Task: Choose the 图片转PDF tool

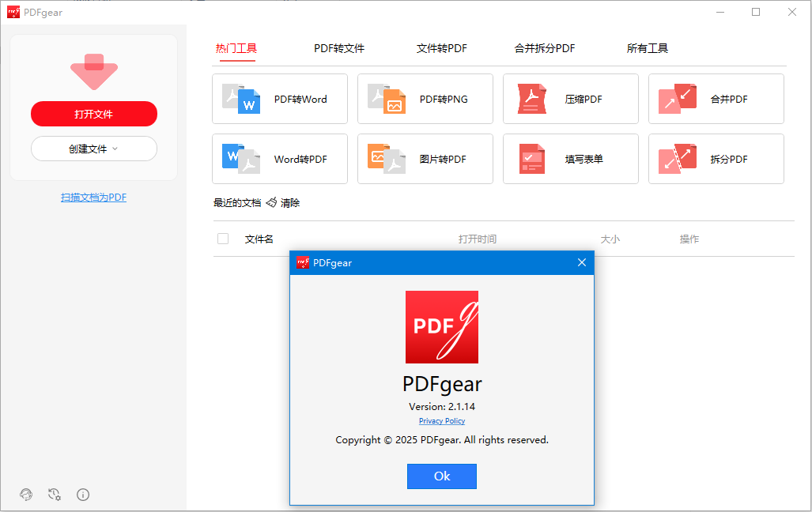Action: click(x=425, y=159)
